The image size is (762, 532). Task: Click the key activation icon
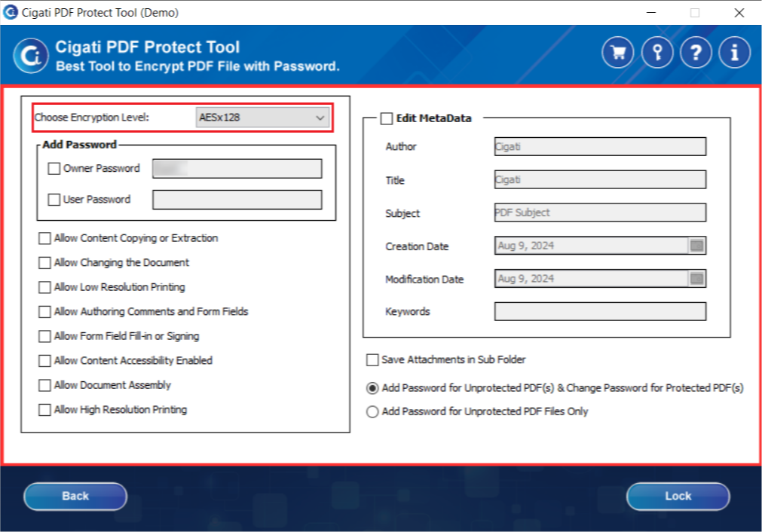(x=657, y=53)
